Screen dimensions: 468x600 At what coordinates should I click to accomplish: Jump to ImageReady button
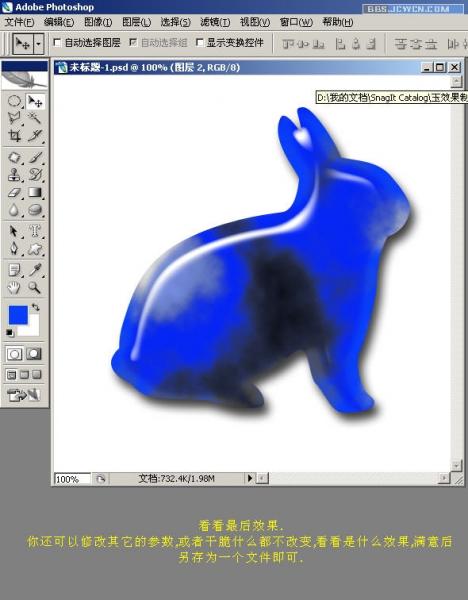24,395
